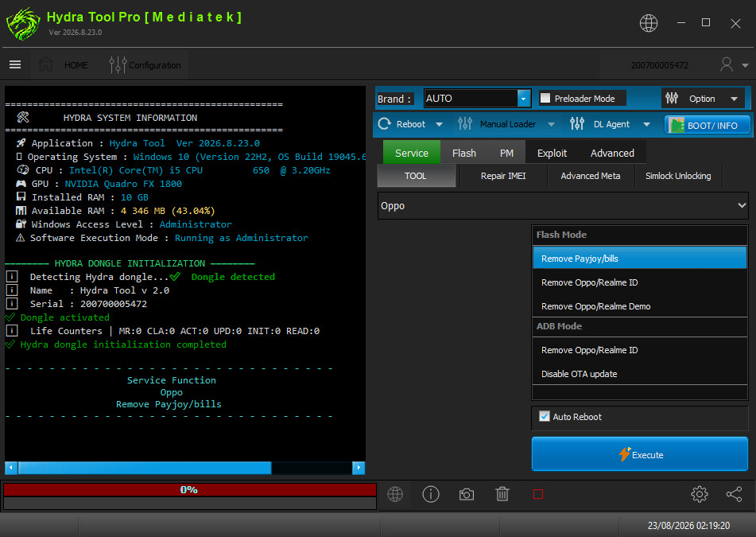This screenshot has width=756, height=537.
Task: Open the Repair IMEI sub-tab
Action: [x=503, y=176]
